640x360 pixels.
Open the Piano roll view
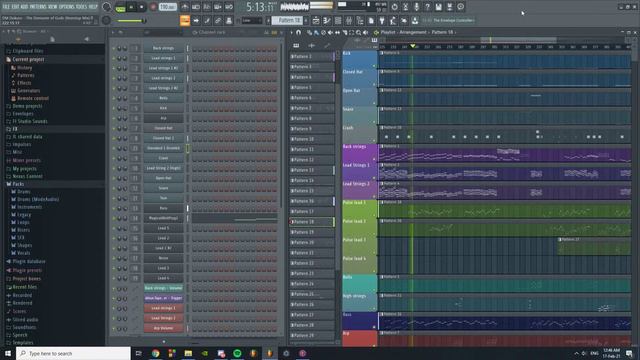pyautogui.click(x=327, y=20)
